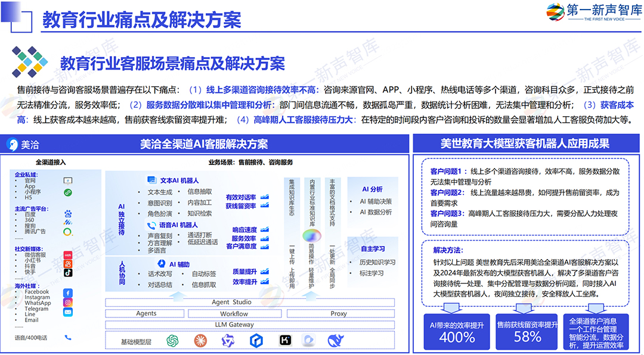Viewport: 644px width, 355px height.
Task: Click the Agents box
Action: [146, 313]
